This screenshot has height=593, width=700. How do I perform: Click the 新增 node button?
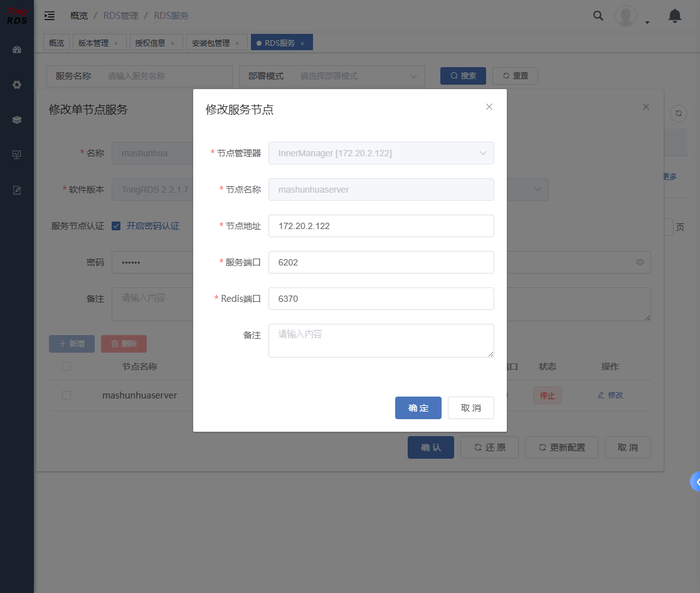72,344
